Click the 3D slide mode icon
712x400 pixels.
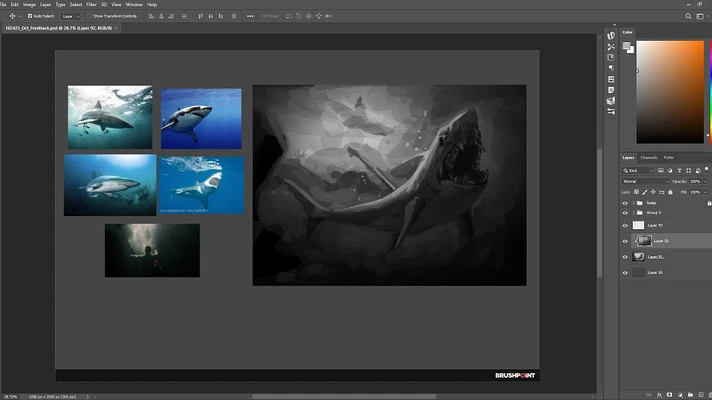[x=319, y=16]
